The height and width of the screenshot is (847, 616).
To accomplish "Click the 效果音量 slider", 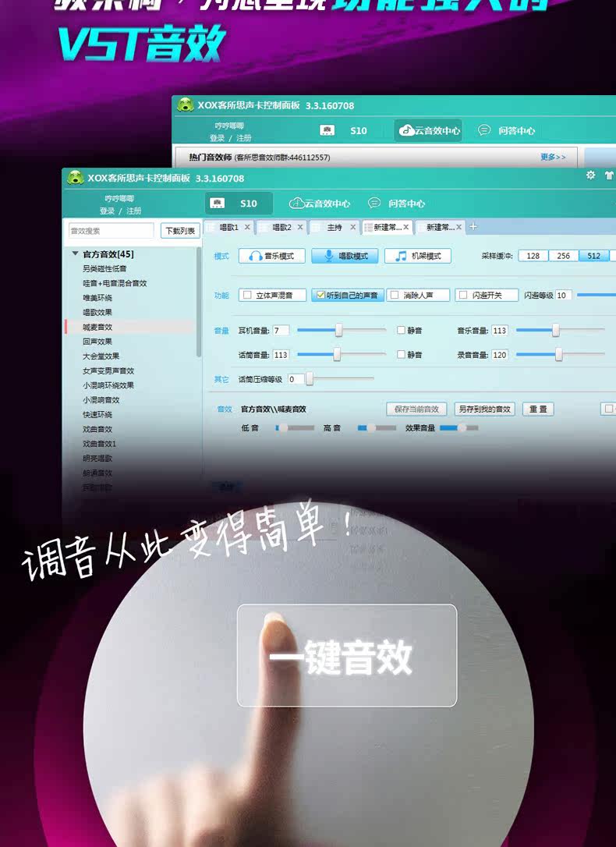I will pos(459,428).
